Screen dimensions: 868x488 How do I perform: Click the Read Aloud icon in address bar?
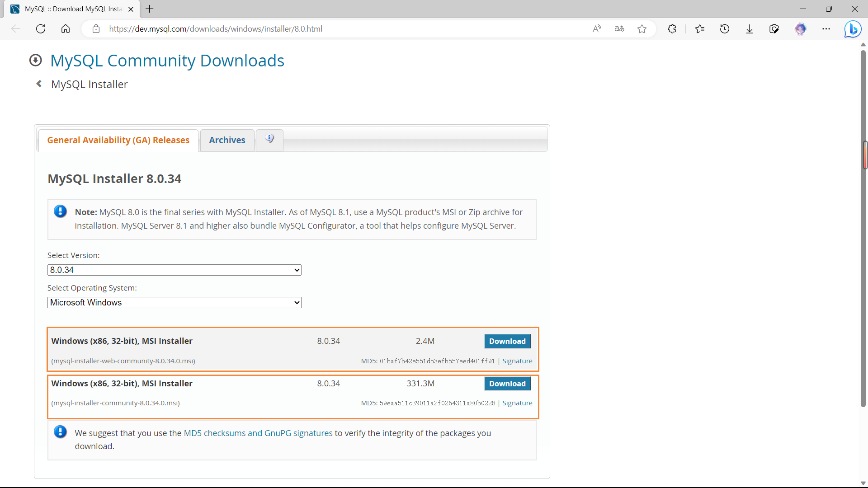pos(597,29)
